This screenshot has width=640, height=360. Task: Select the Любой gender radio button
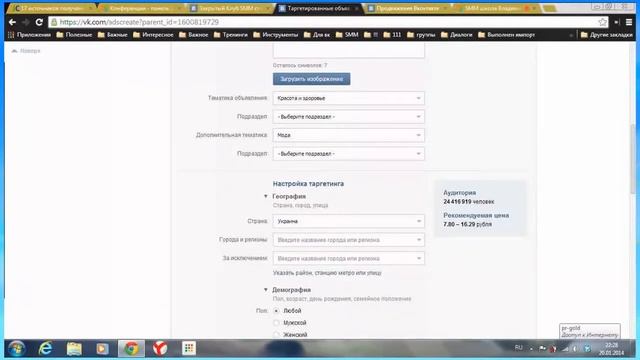coord(276,311)
